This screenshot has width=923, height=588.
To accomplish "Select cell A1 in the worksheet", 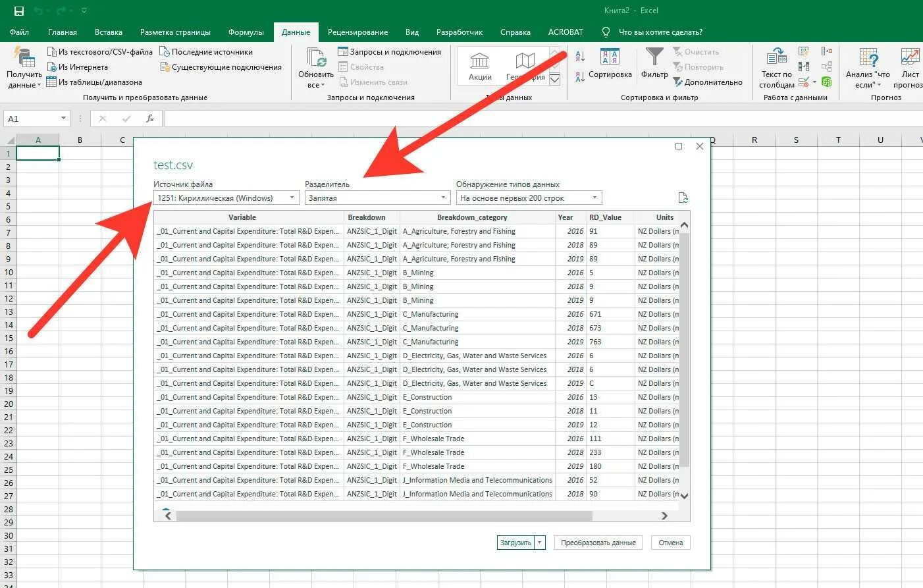I will 38,153.
